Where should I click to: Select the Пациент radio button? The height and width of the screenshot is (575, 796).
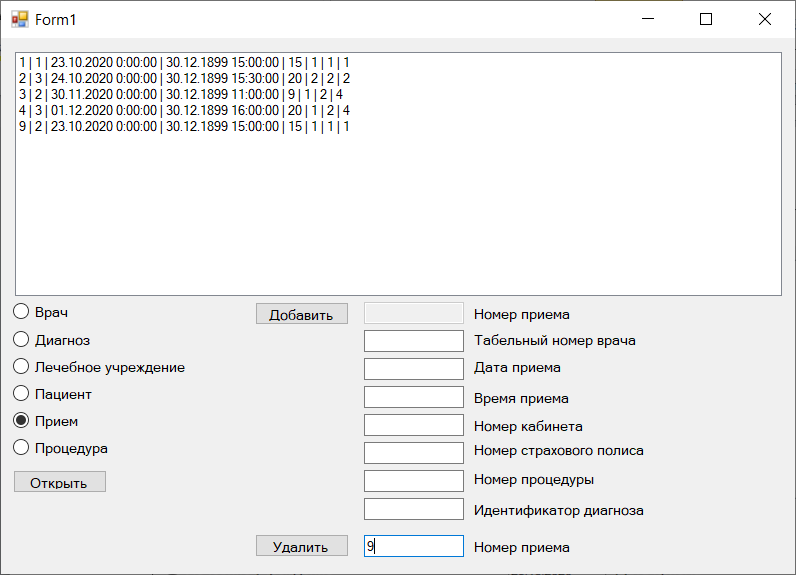pos(21,393)
